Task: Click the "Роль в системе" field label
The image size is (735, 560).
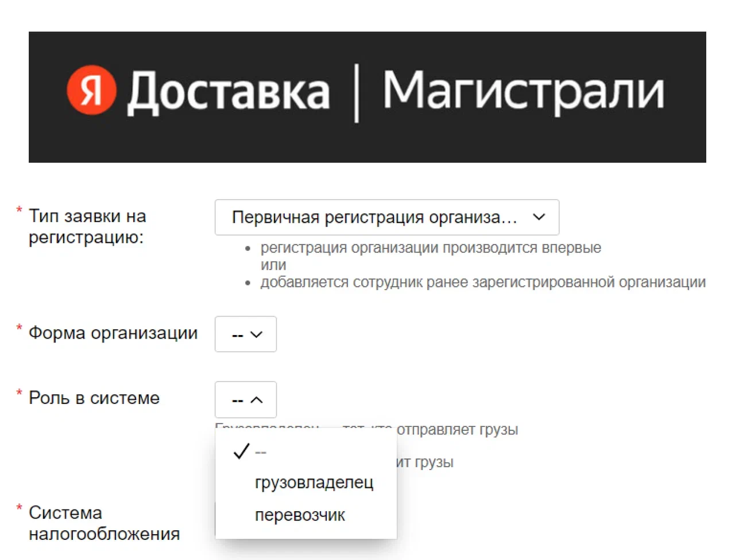Action: point(94,398)
